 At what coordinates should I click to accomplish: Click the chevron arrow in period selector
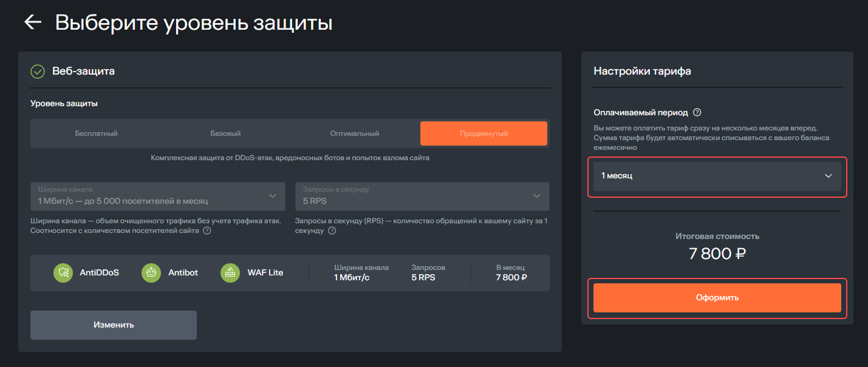pyautogui.click(x=828, y=176)
